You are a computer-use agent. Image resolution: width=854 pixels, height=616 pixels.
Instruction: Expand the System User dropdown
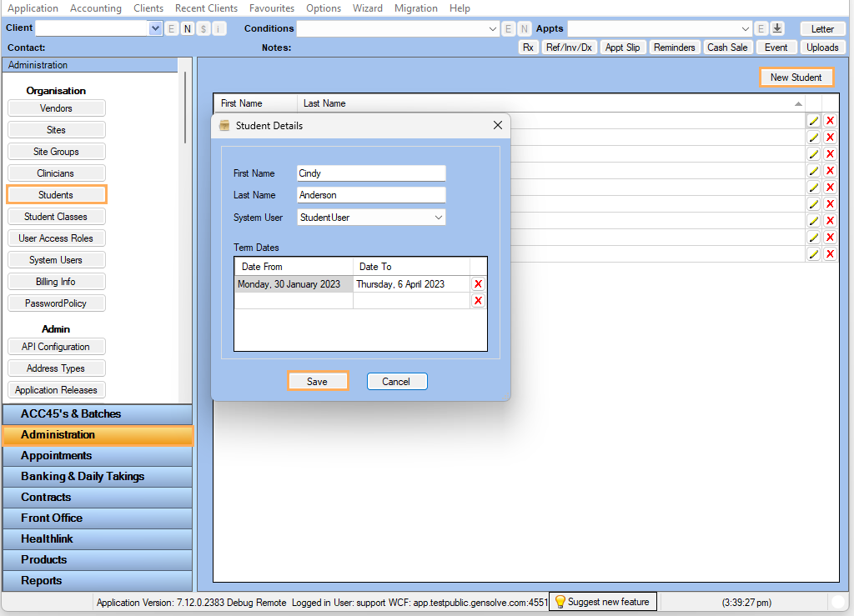coord(439,218)
